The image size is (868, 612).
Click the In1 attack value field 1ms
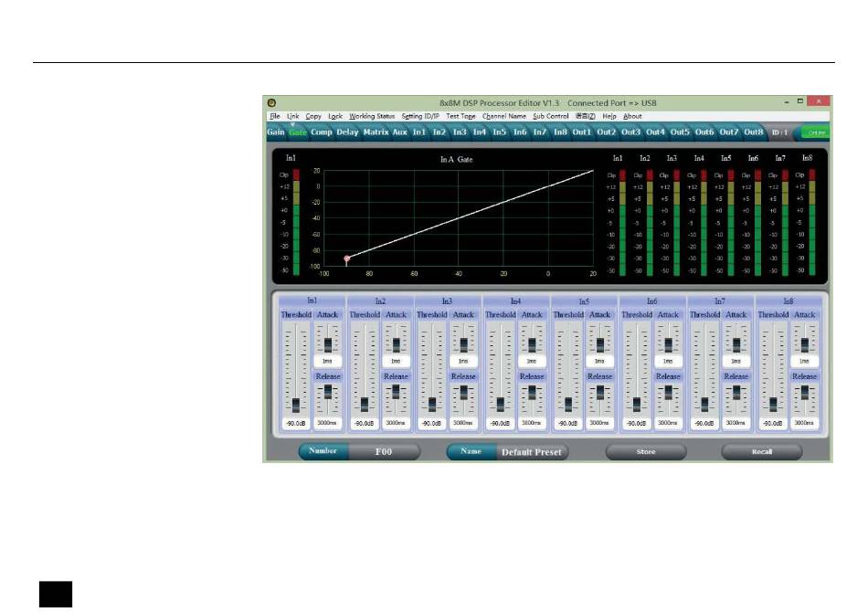(328, 361)
